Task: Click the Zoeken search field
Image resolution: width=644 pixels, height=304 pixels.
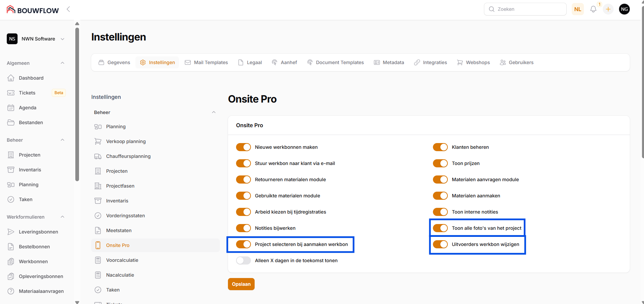Action: (525, 9)
